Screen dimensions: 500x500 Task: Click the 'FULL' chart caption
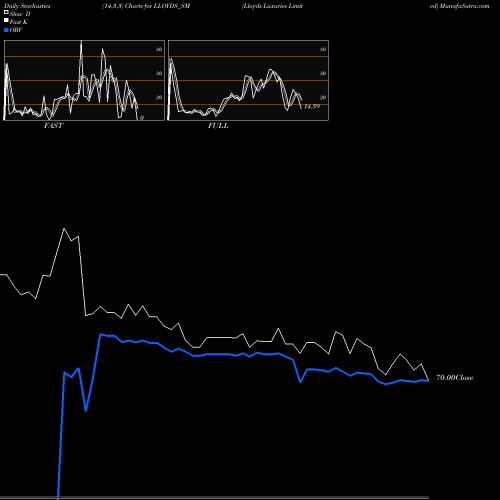point(218,126)
